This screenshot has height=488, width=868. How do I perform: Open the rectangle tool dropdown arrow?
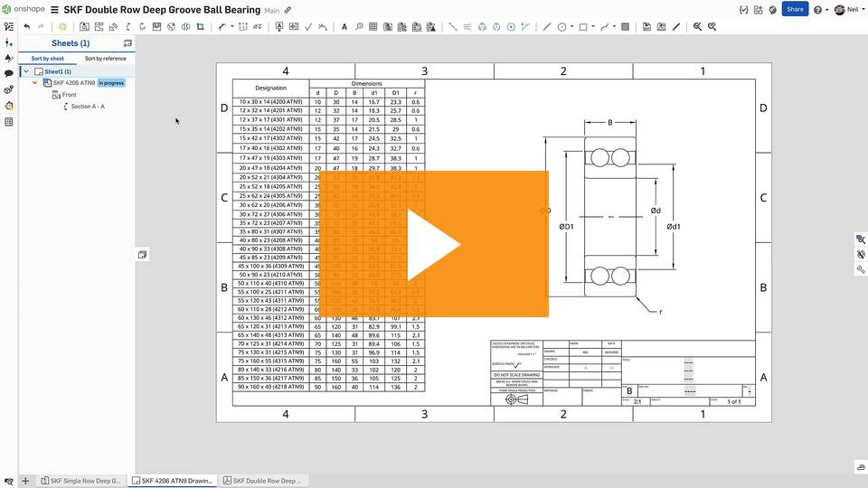tap(593, 26)
